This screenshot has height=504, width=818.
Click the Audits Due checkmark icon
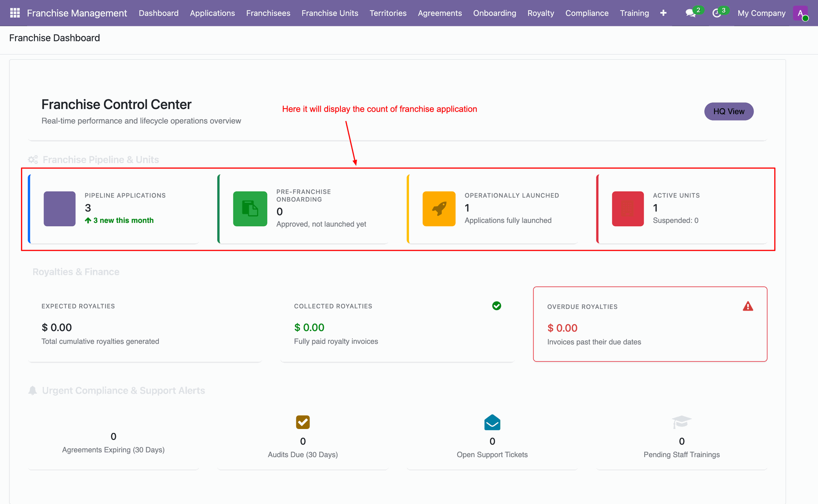pos(303,422)
